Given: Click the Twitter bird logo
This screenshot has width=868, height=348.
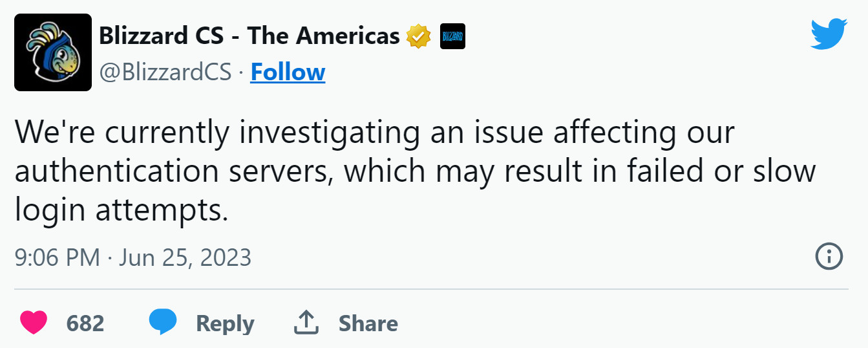Looking at the screenshot, I should point(828,34).
